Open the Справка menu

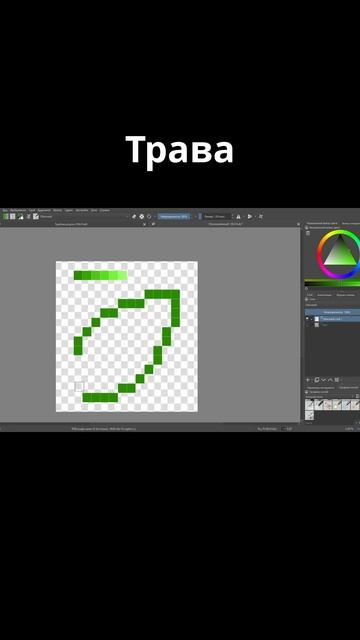pos(105,210)
